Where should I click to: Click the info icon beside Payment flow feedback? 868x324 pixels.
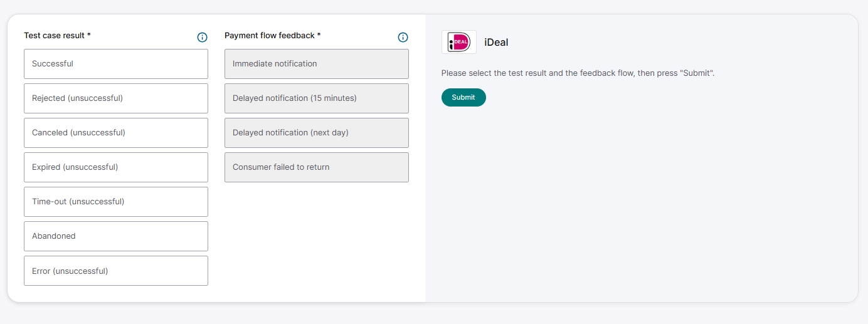[403, 38]
